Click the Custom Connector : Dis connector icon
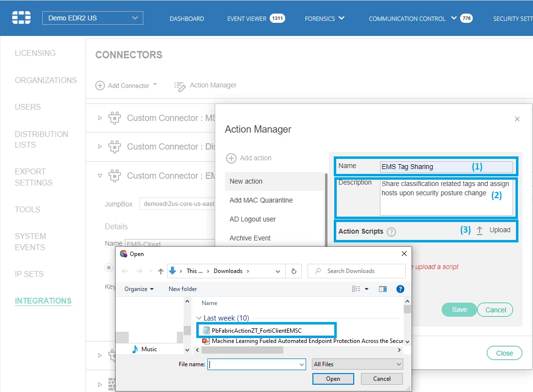Image resolution: width=533 pixels, height=392 pixels. [115, 147]
